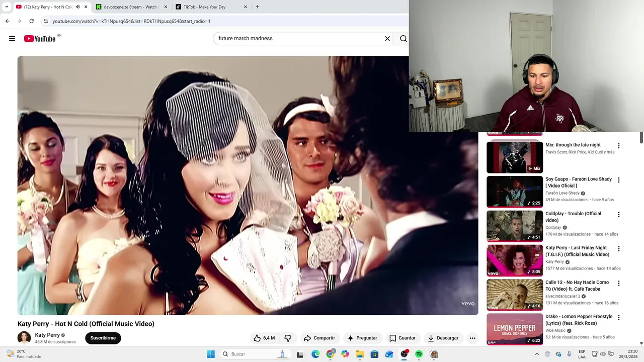The image size is (644, 362).
Task: Close the davooxeneize Stream tab
Action: 166,7
